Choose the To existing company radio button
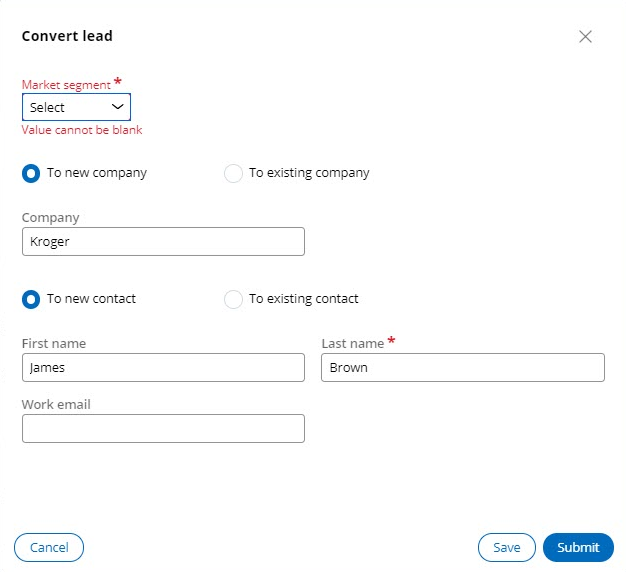Viewport: 626px width, 572px height. (x=233, y=173)
